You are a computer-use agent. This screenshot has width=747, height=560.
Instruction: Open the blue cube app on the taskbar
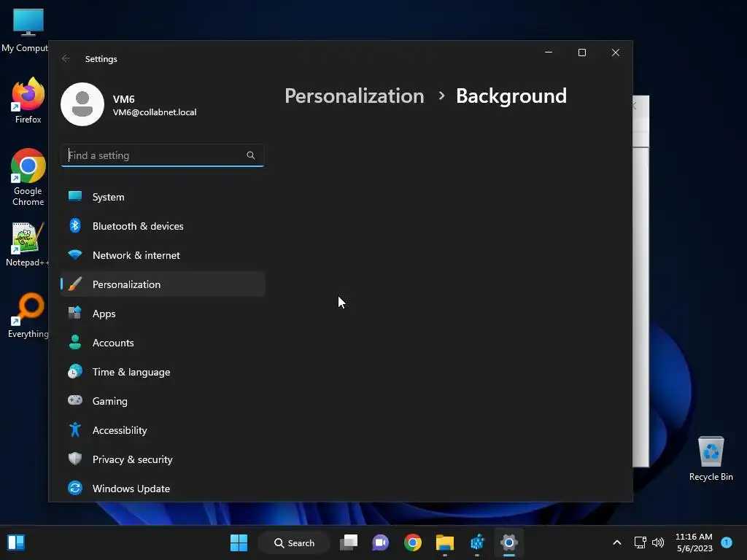point(477,542)
